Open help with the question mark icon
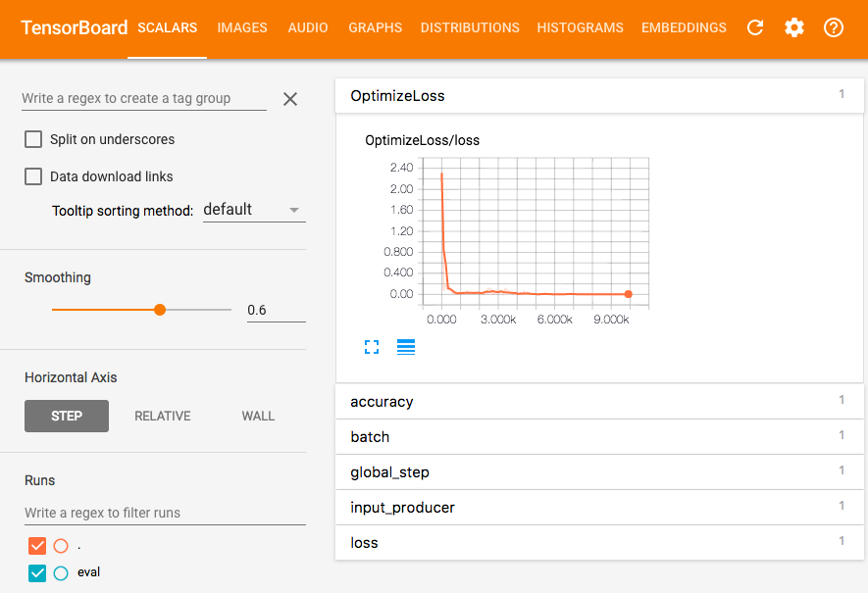This screenshot has width=868, height=593. coord(833,27)
